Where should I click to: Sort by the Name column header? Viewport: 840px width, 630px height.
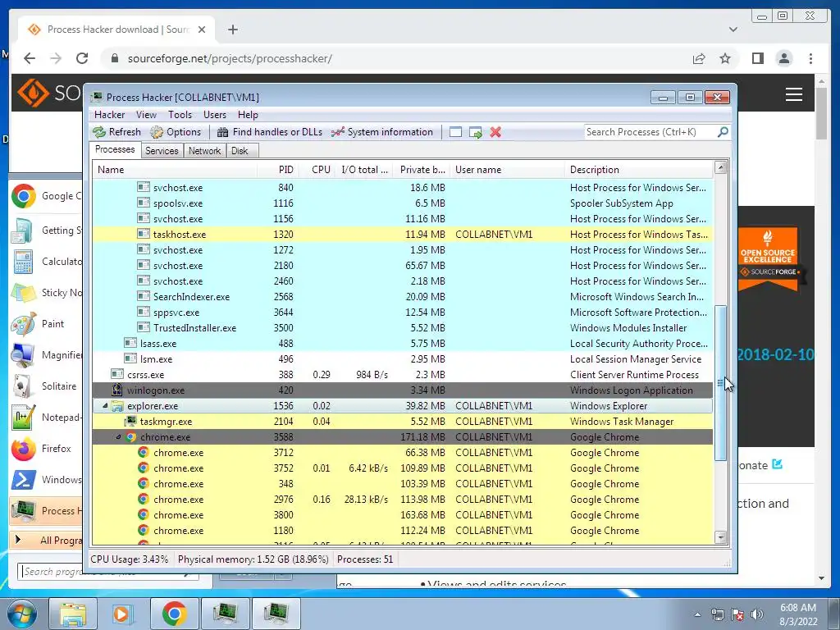click(175, 170)
